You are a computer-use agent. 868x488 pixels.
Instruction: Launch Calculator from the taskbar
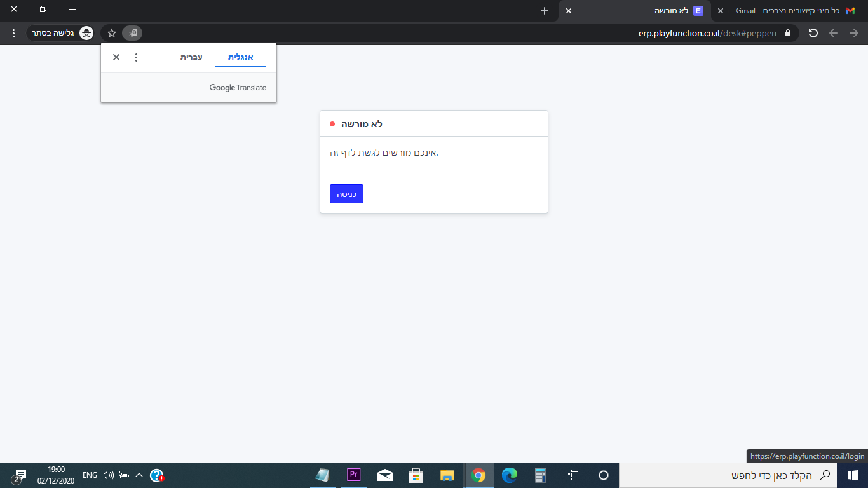[x=541, y=475]
